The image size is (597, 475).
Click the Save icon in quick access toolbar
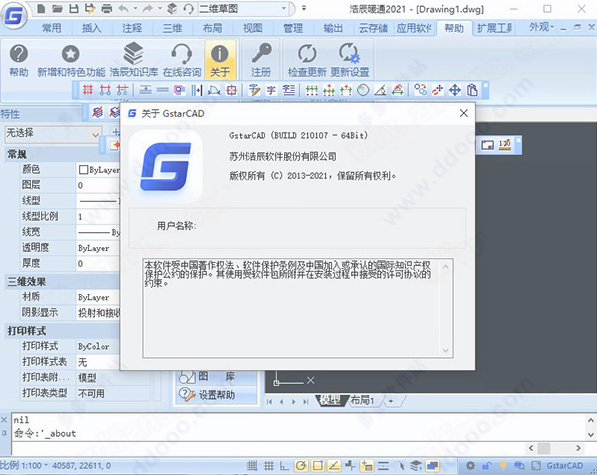tap(74, 8)
